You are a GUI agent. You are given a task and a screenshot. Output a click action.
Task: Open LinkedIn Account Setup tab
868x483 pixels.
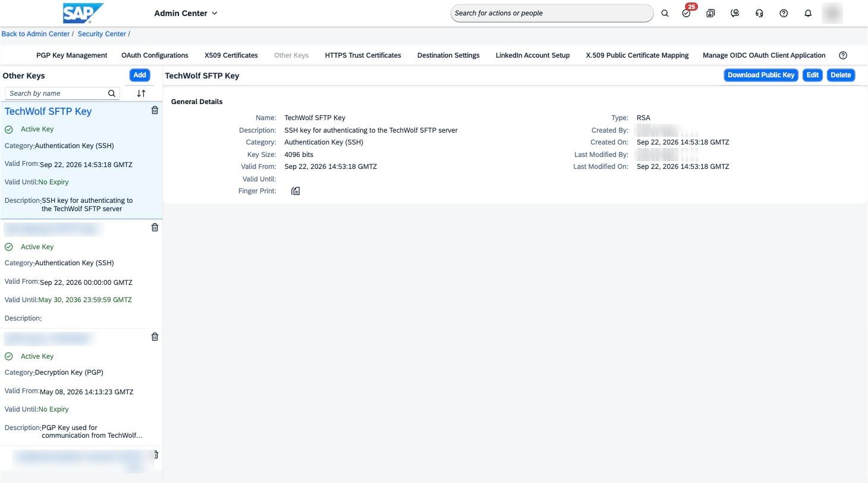pyautogui.click(x=533, y=55)
